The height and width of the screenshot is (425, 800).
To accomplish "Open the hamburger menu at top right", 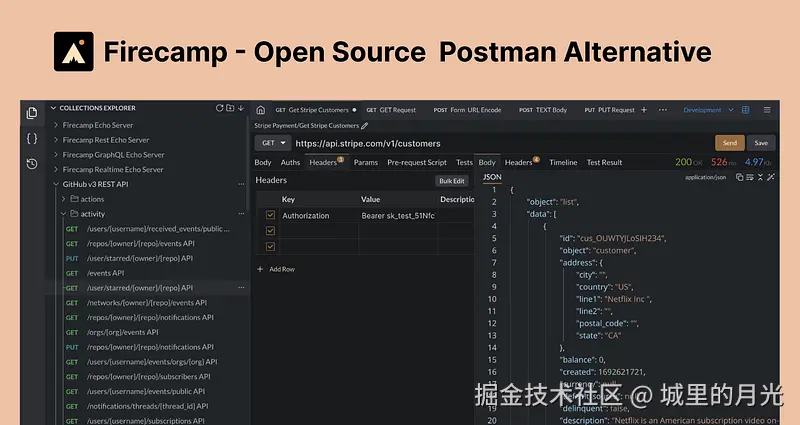I will (x=767, y=110).
